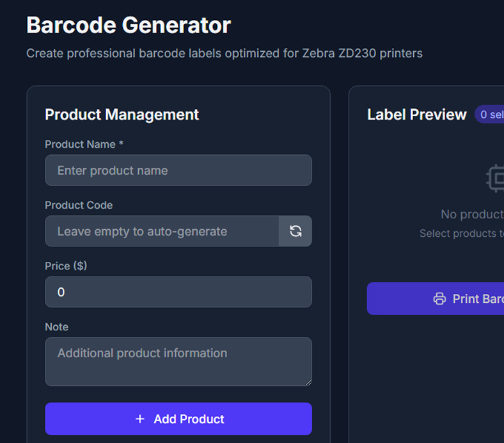Click the printer icon on Print button

pos(439,299)
